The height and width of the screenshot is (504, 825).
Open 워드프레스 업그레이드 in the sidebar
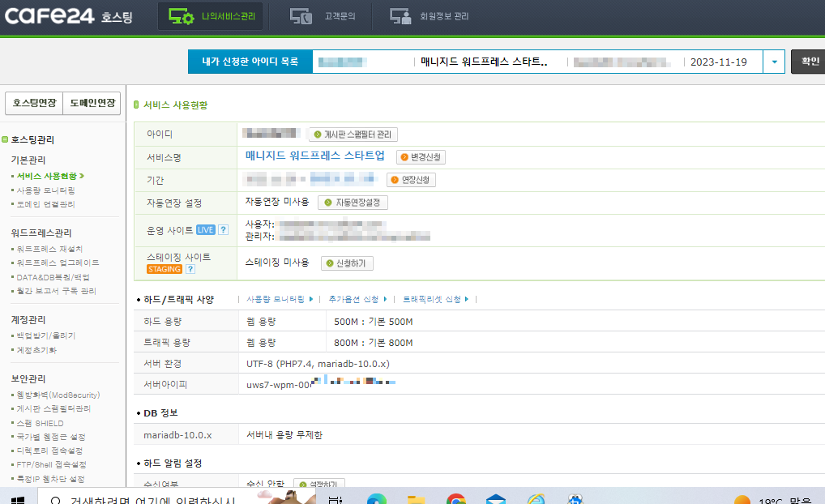[58, 263]
